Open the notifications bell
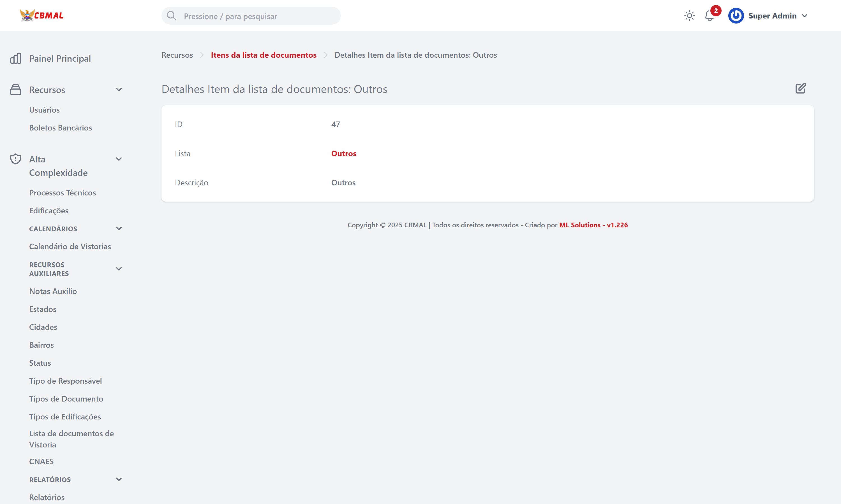841x504 pixels. (710, 16)
